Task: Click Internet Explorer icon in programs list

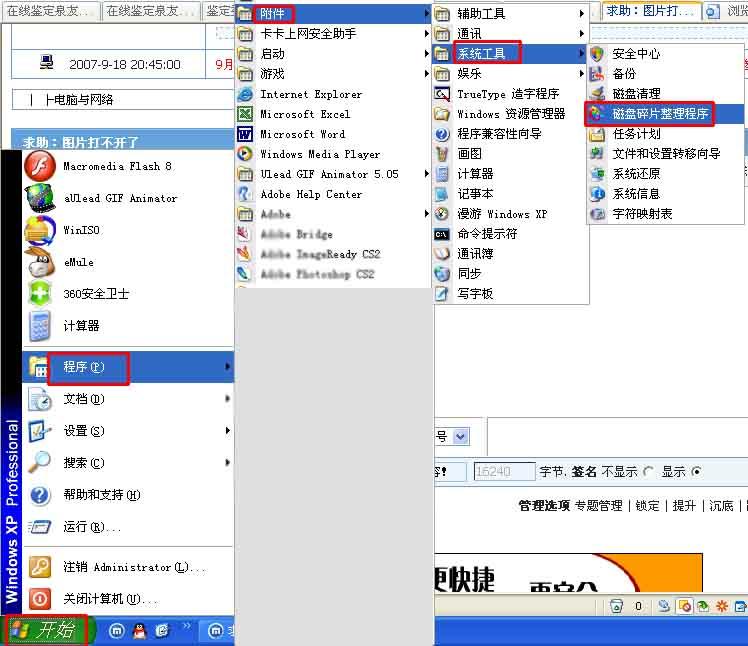Action: pos(245,94)
